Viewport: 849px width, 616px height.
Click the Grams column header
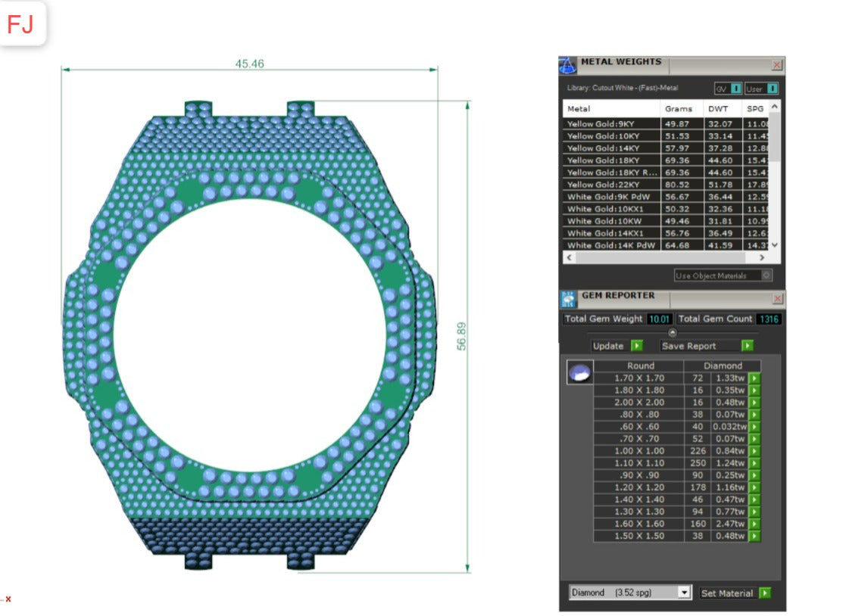(678, 109)
